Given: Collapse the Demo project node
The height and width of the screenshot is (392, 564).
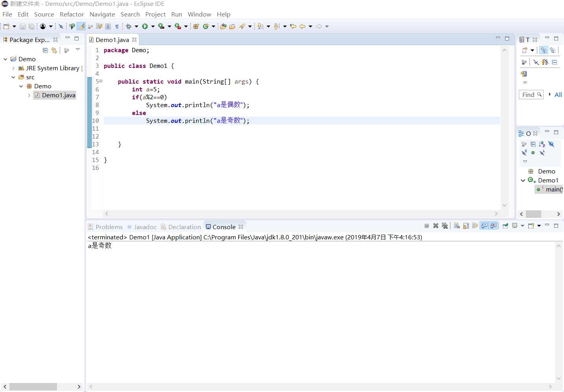Looking at the screenshot, I should tap(5, 59).
